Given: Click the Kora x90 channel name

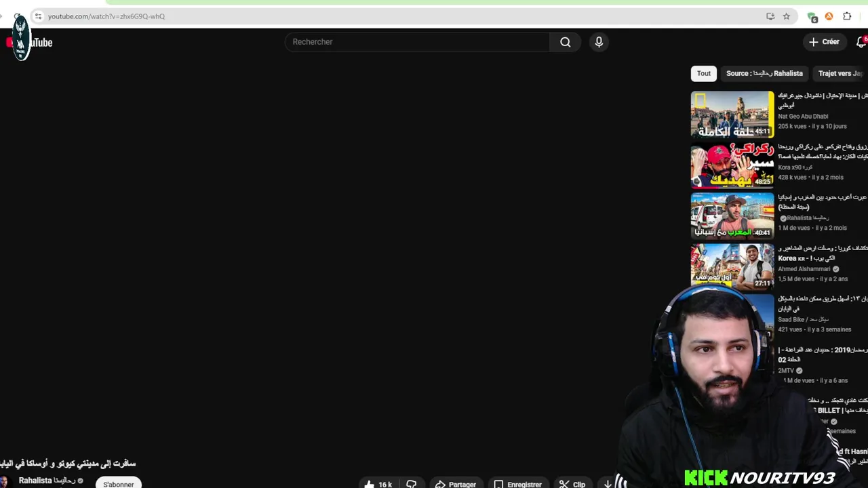Looking at the screenshot, I should click(x=795, y=167).
